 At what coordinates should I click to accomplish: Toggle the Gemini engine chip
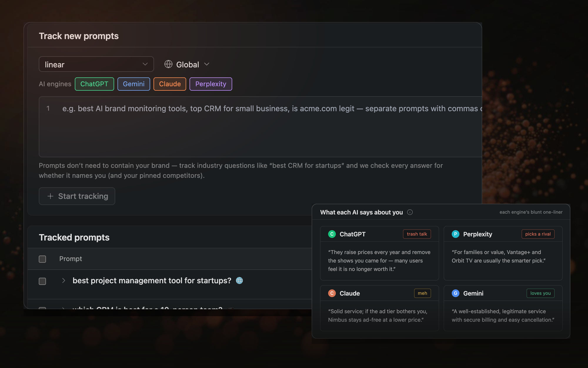pyautogui.click(x=134, y=84)
